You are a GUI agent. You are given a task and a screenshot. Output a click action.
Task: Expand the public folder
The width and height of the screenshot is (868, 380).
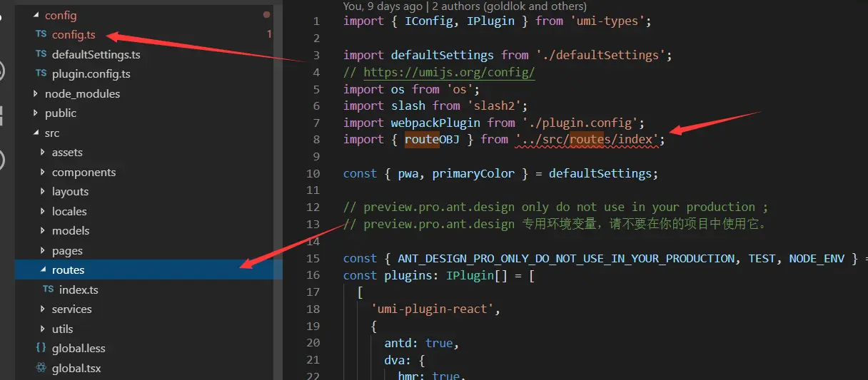[x=36, y=113]
